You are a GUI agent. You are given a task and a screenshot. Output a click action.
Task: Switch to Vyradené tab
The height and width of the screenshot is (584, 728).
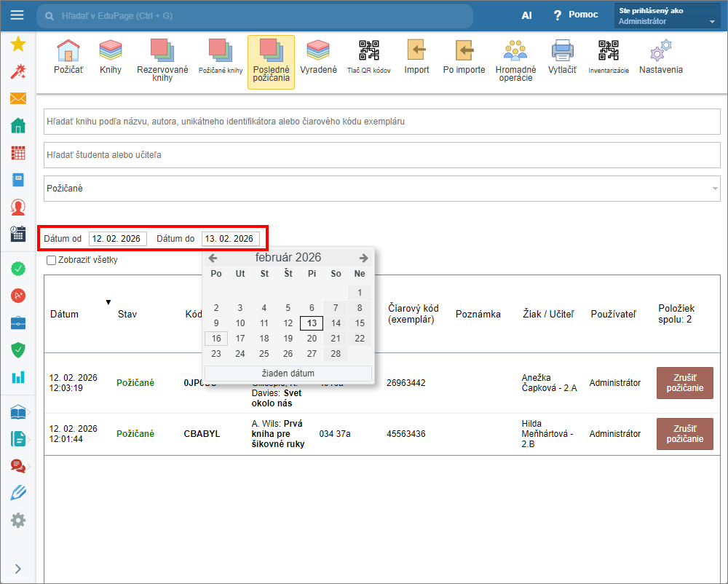pyautogui.click(x=318, y=57)
